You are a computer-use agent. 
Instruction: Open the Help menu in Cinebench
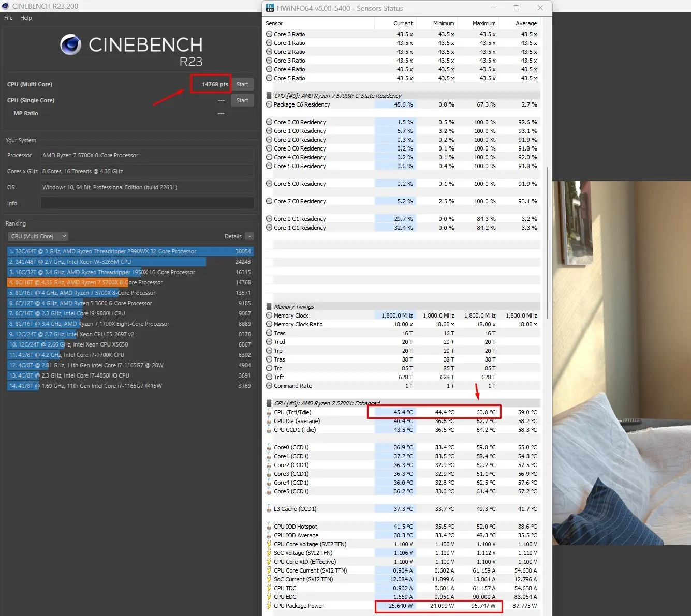(26, 18)
